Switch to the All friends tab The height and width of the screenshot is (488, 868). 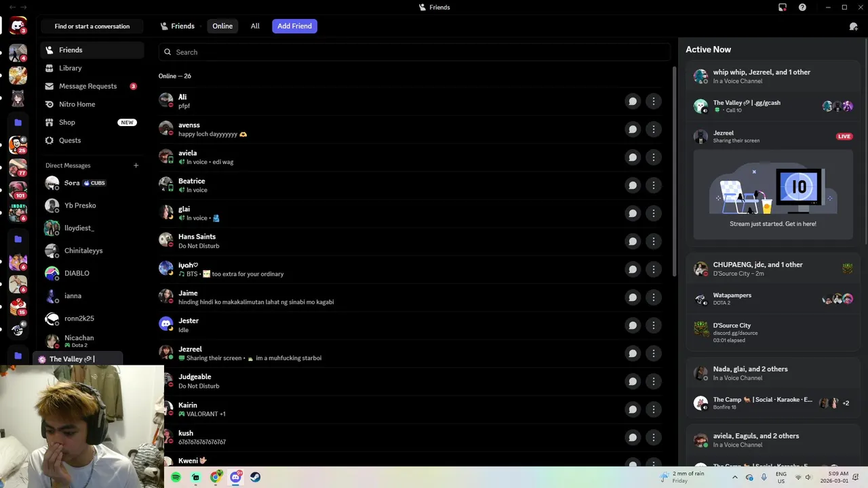(x=255, y=26)
